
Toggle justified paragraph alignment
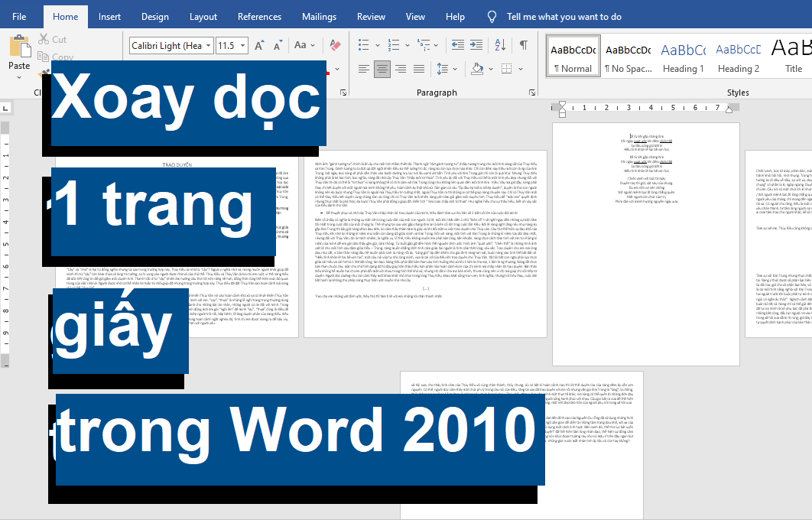pyautogui.click(x=418, y=69)
